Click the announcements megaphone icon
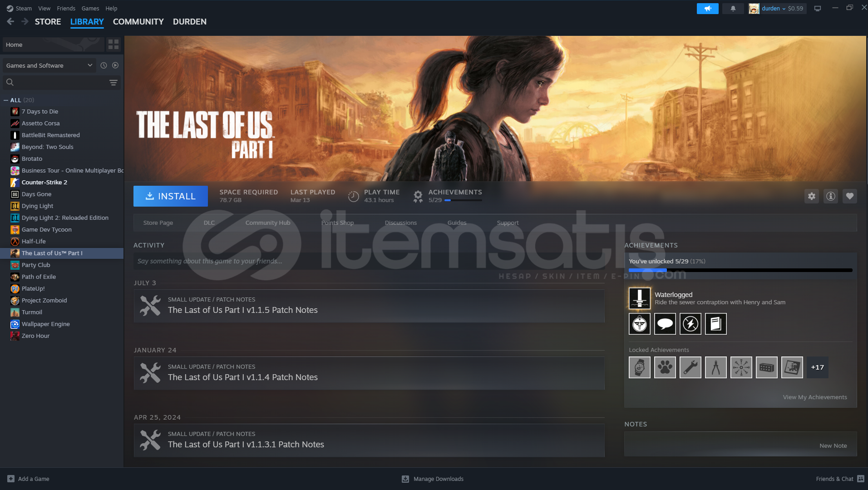 point(707,8)
